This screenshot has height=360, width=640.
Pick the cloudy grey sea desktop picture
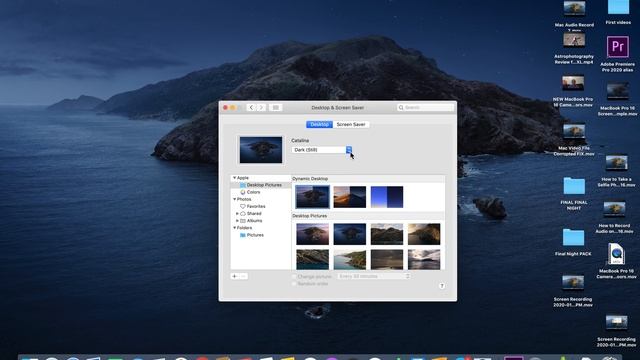coord(424,260)
